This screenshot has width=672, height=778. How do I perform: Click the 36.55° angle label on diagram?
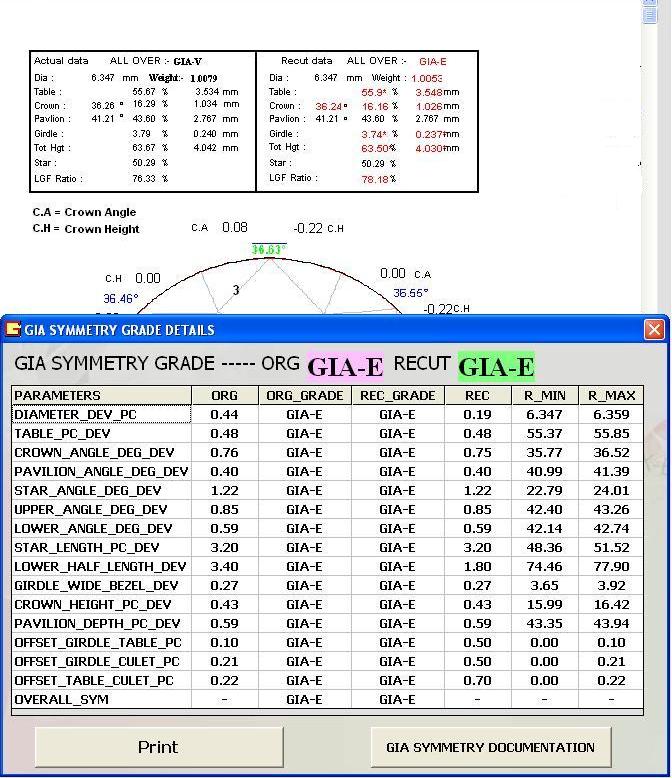[410, 293]
